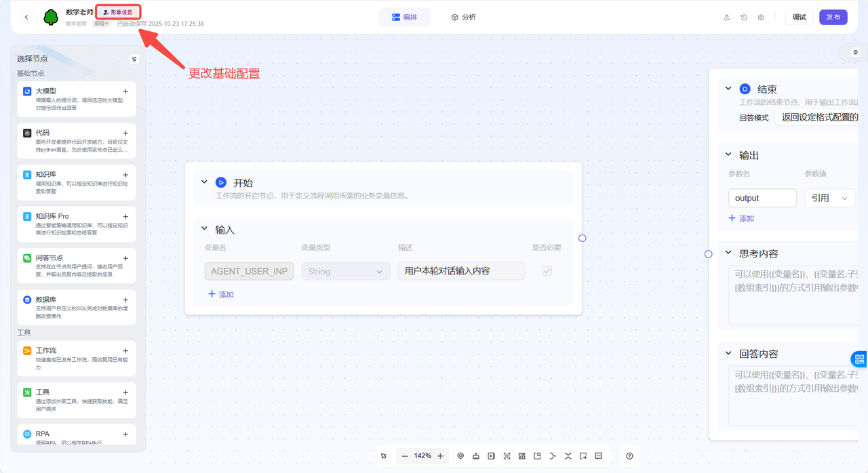Click the output parameter name field
Viewport: 868px width, 473px height.
click(762, 198)
